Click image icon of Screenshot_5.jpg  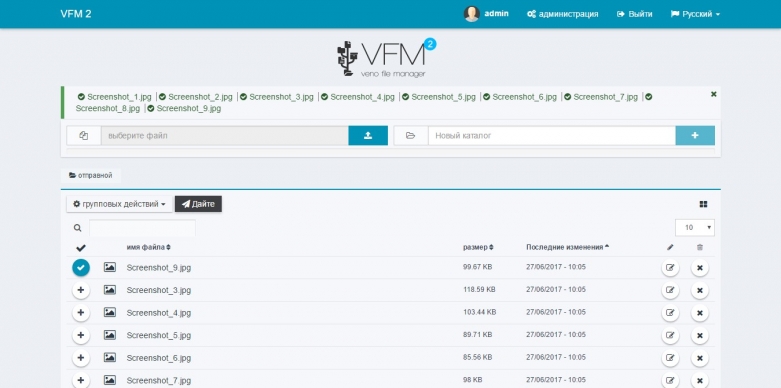pos(110,335)
